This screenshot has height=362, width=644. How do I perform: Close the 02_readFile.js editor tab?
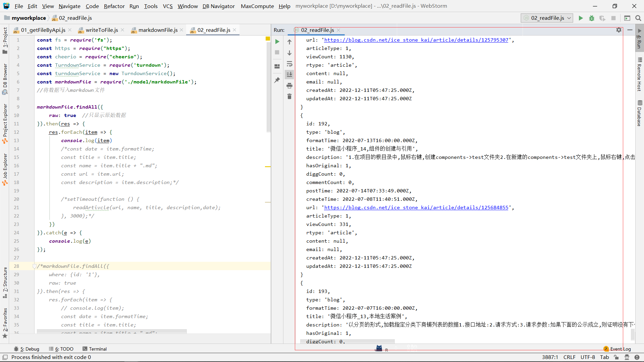coord(234,30)
